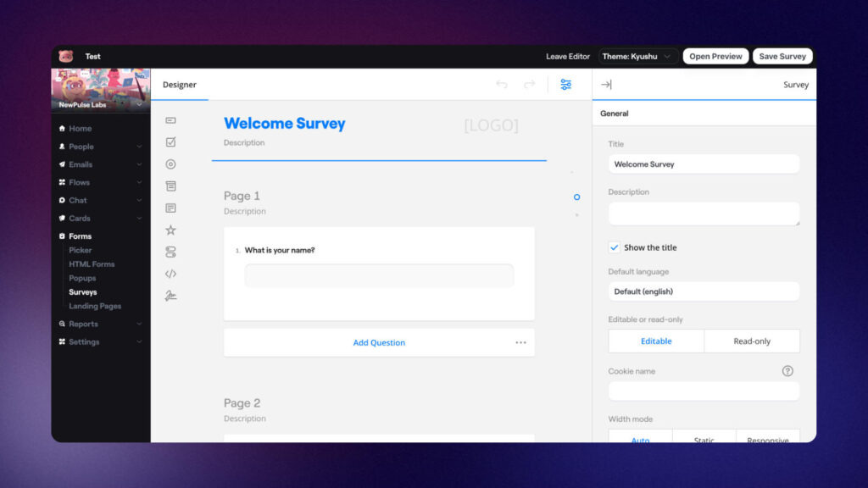The image size is (868, 488).
Task: Click the Description input field
Action: [704, 213]
